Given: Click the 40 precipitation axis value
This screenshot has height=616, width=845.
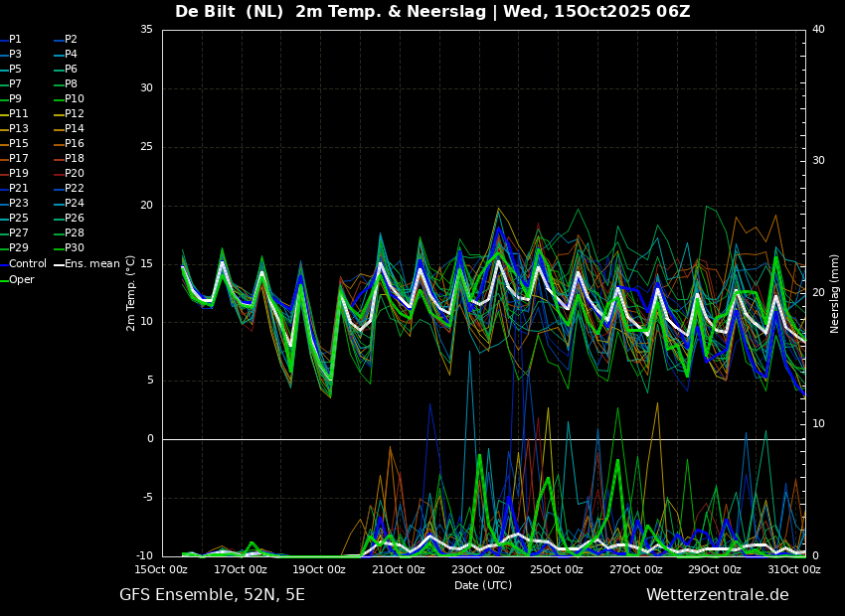Looking at the screenshot, I should (x=818, y=30).
